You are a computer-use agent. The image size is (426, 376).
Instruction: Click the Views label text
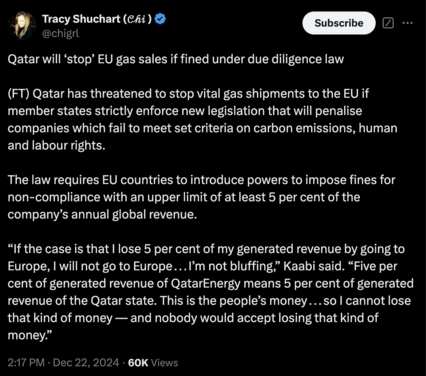[x=164, y=363]
